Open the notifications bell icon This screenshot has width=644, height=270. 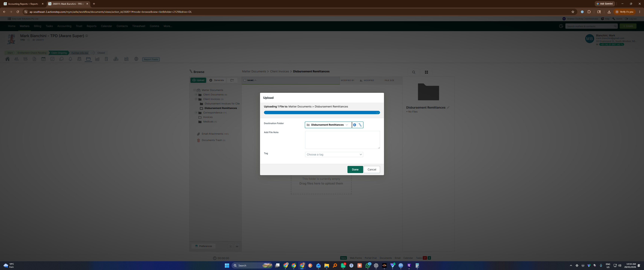click(x=71, y=59)
